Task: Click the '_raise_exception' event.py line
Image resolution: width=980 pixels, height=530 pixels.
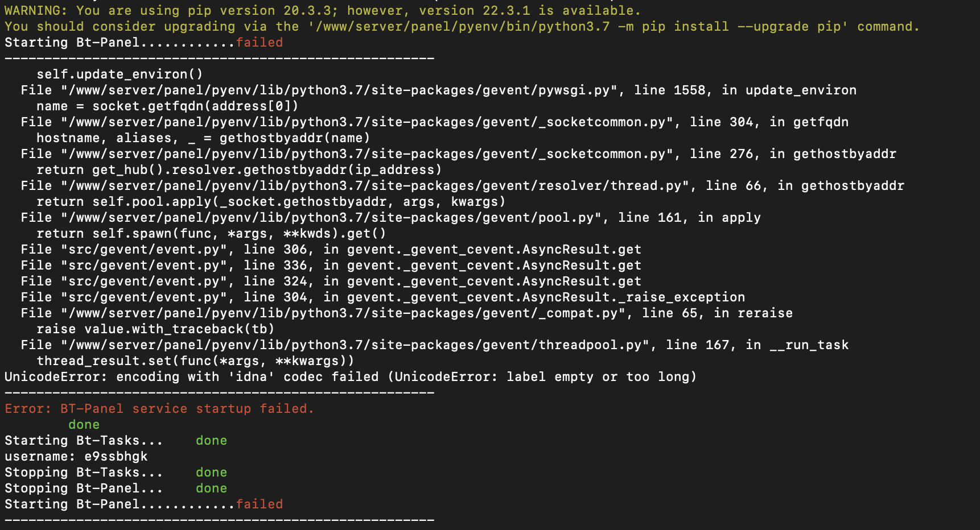Action: coord(383,297)
